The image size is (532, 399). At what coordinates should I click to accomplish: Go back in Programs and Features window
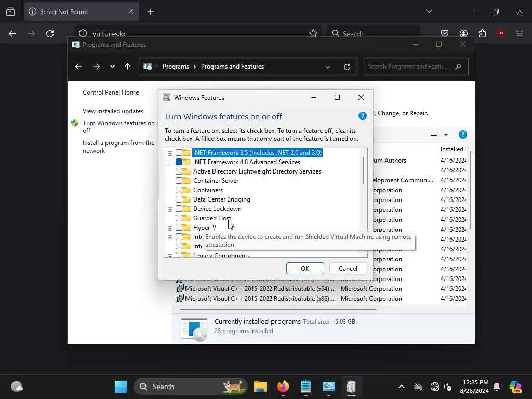pyautogui.click(x=78, y=66)
